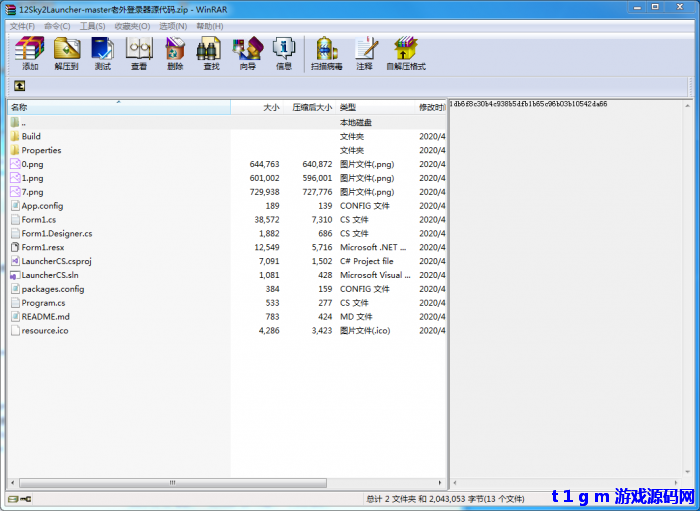Click the 自解压格式 (SFX) toolbar icon
Screen dimensions: 700x511
coord(405,53)
